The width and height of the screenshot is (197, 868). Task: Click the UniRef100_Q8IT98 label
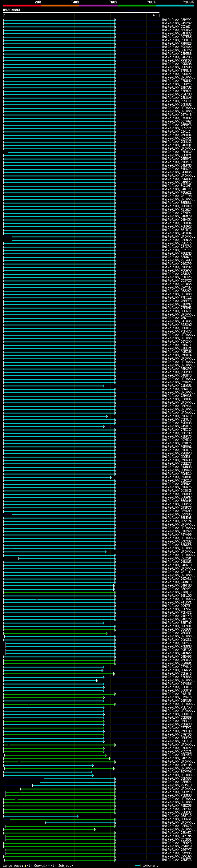pyautogui.click(x=177, y=196)
